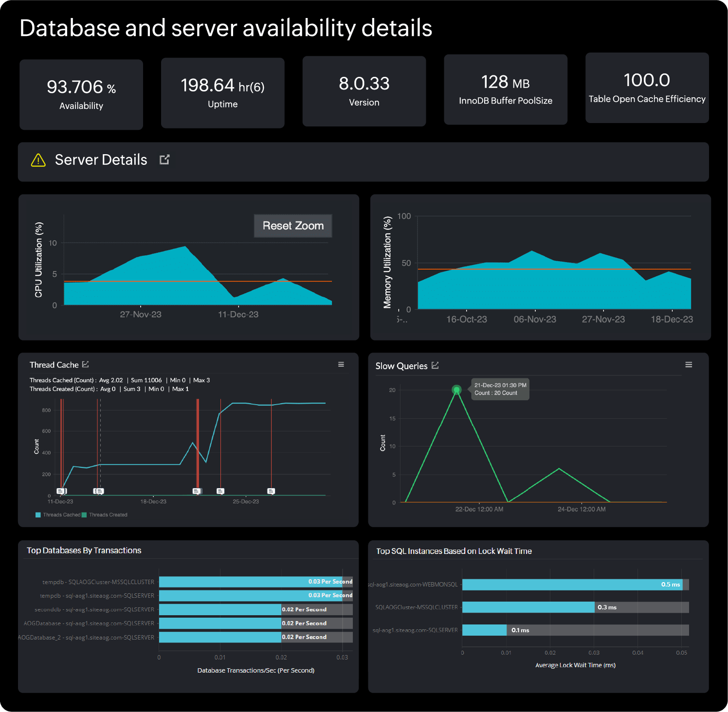Select the Version 8.0.33 card
The image size is (728, 712).
pos(364,91)
